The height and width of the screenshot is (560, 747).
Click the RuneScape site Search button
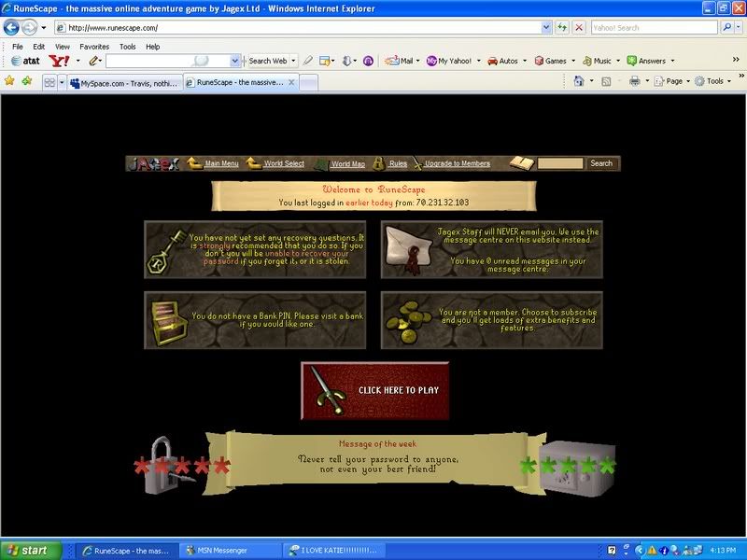point(601,163)
